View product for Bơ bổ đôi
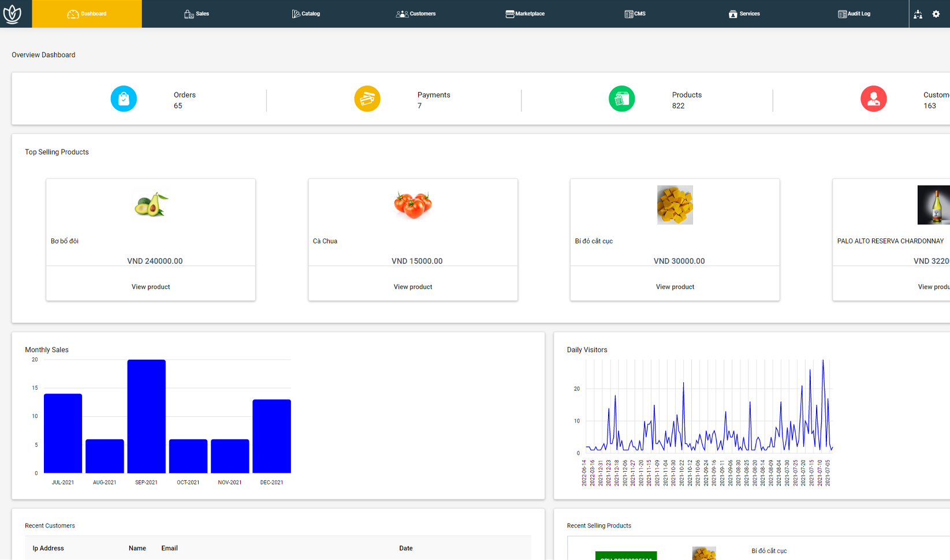 (x=151, y=287)
